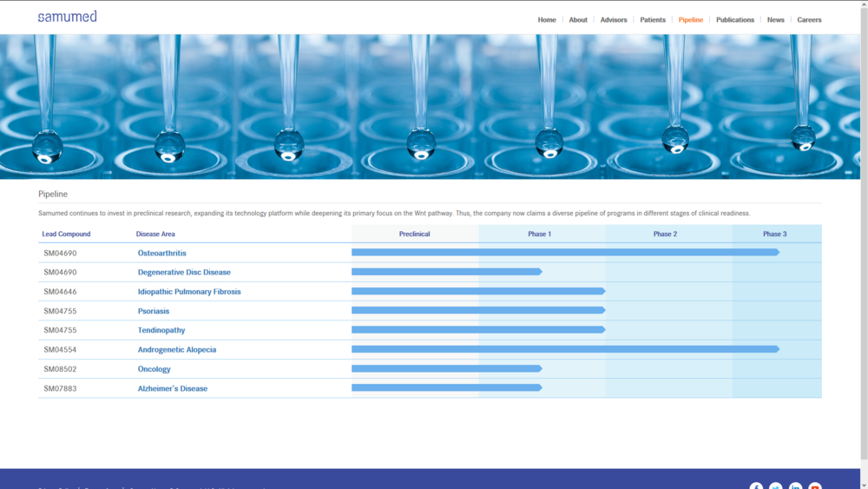The image size is (868, 489).
Task: Select the Androgenetic Alopecia link
Action: click(177, 350)
